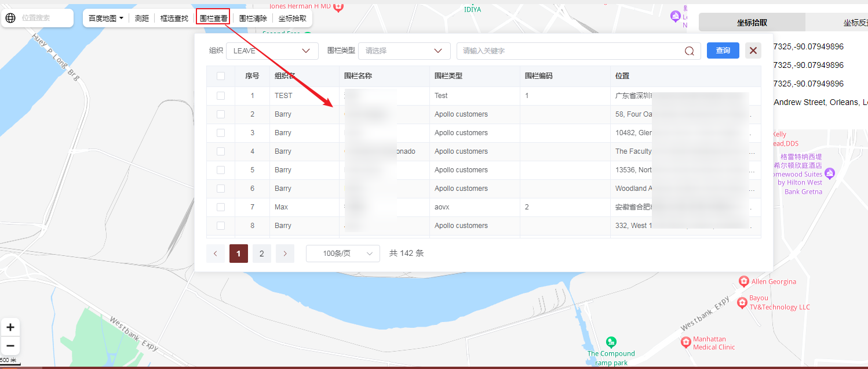Image resolution: width=868 pixels, height=369 pixels.
Task: Click the Allen Georgina map marker
Action: (x=744, y=281)
